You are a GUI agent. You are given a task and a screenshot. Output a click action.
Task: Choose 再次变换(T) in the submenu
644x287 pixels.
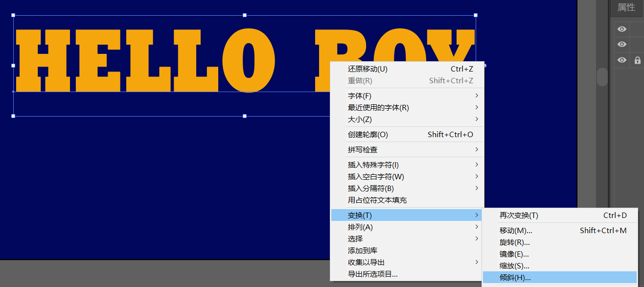560,215
